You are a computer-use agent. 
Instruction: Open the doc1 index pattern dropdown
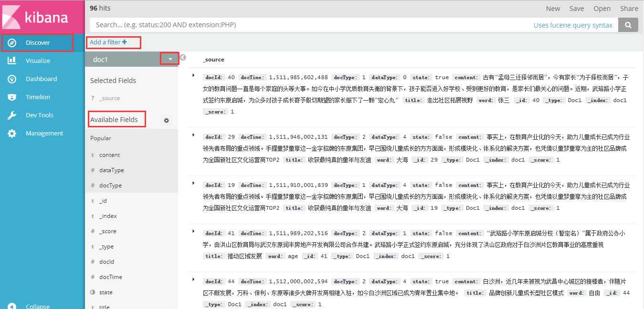click(x=170, y=59)
